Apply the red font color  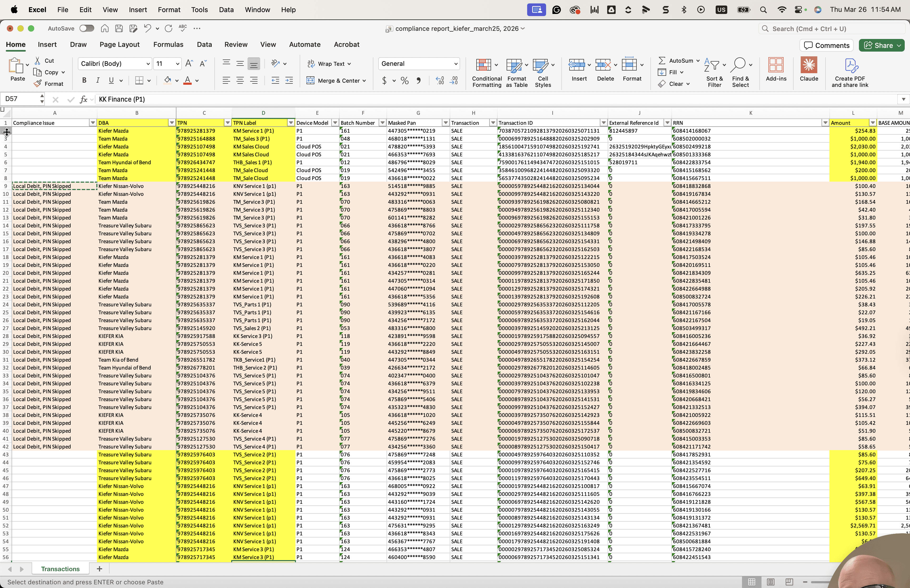187,80
